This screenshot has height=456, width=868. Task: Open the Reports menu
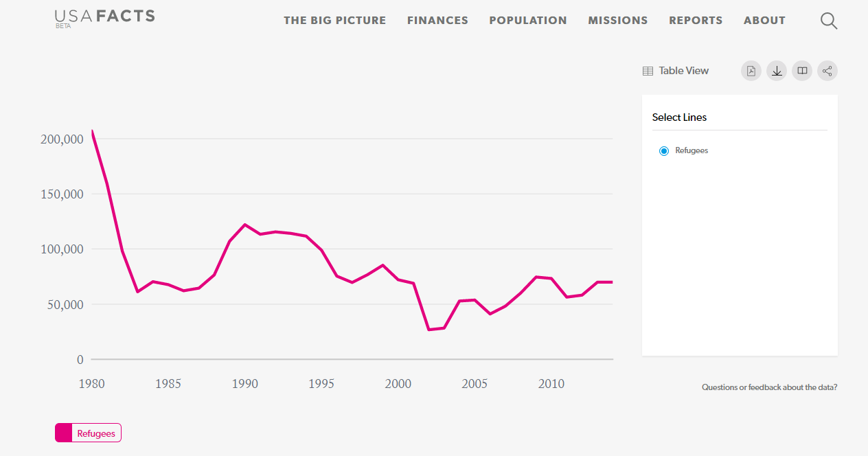pyautogui.click(x=696, y=21)
